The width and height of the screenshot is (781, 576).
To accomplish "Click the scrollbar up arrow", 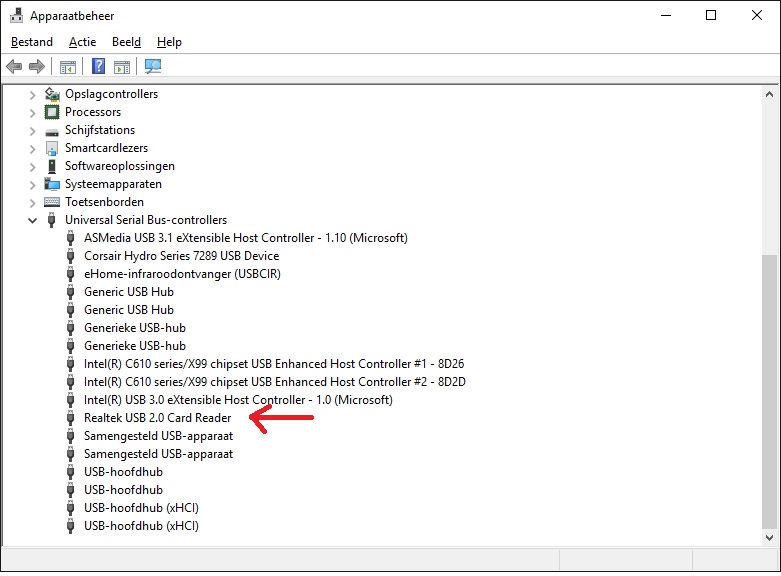I will tap(769, 94).
